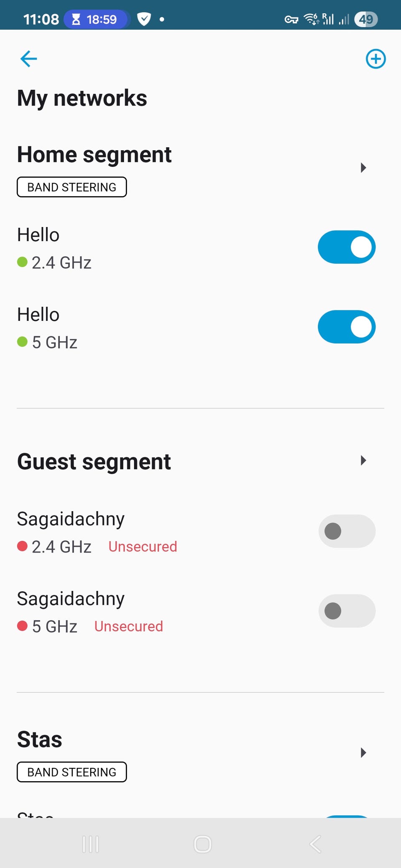
Task: Expand Stas segment arrow
Action: point(363,752)
